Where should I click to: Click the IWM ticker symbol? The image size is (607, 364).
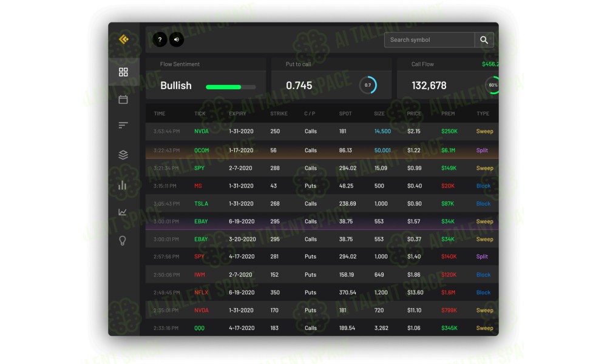tap(200, 275)
